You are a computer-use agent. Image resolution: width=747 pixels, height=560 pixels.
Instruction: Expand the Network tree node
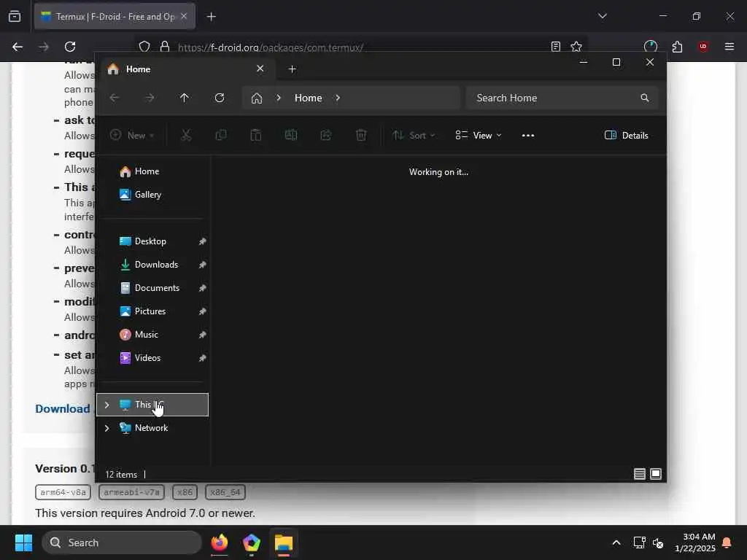click(107, 428)
